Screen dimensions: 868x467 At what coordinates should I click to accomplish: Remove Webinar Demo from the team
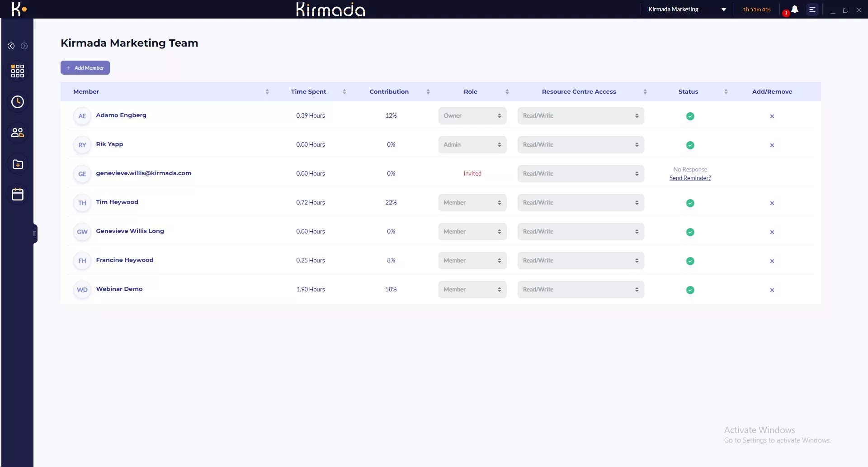tap(772, 290)
